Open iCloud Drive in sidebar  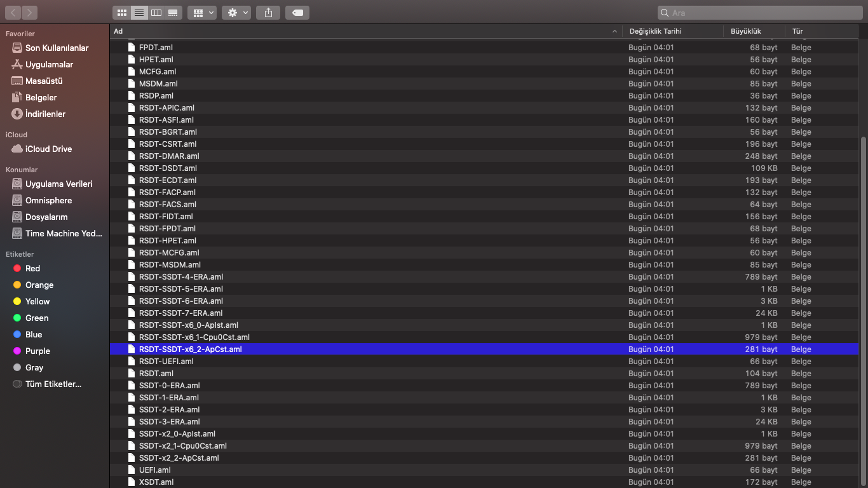48,149
